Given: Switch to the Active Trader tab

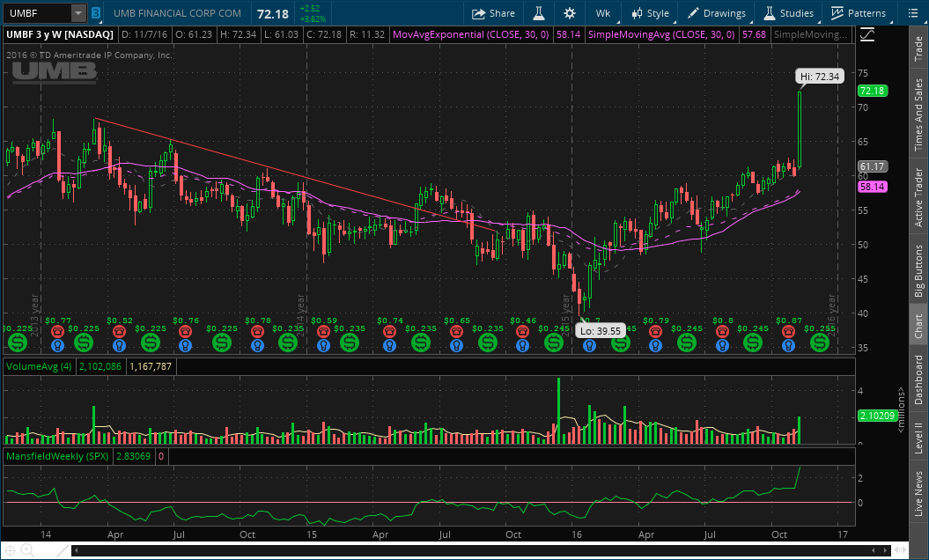Looking at the screenshot, I should 918,198.
